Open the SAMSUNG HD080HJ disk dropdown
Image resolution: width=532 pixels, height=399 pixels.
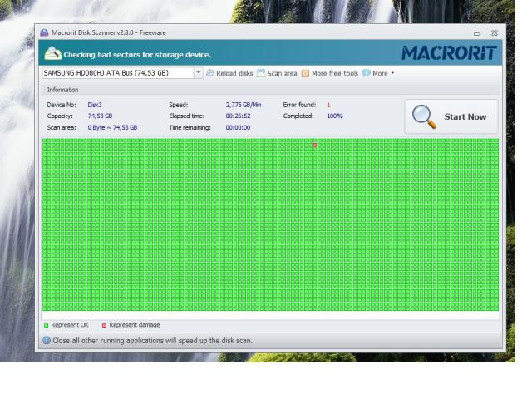tap(199, 73)
